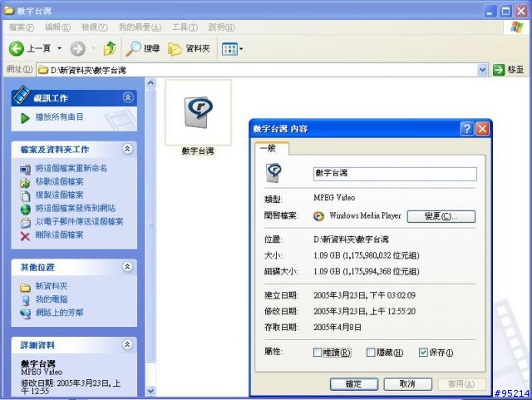
Task: Click 將這個檔案發佈到網站 publish link
Action: tap(76, 208)
